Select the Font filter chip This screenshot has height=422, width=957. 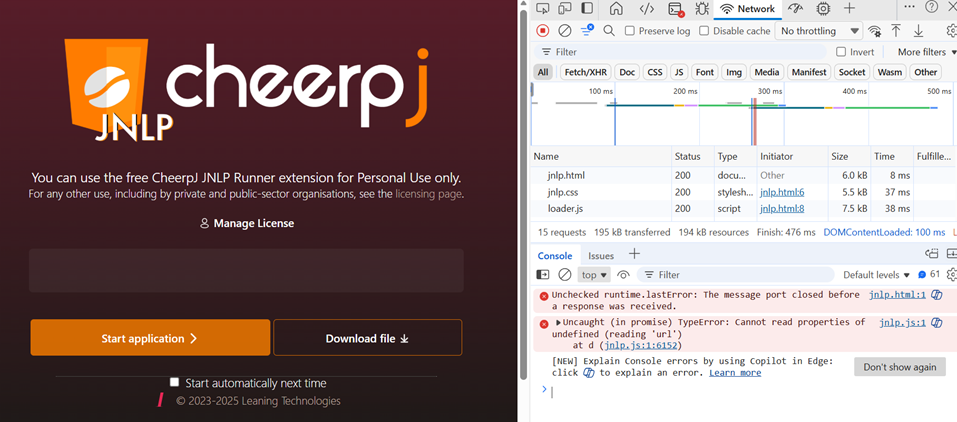[x=704, y=72]
